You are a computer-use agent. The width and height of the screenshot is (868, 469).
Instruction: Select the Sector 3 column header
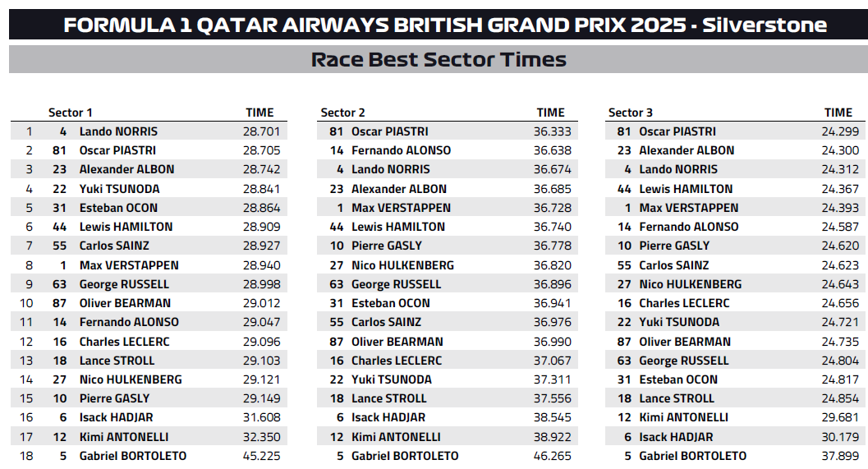tap(631, 113)
